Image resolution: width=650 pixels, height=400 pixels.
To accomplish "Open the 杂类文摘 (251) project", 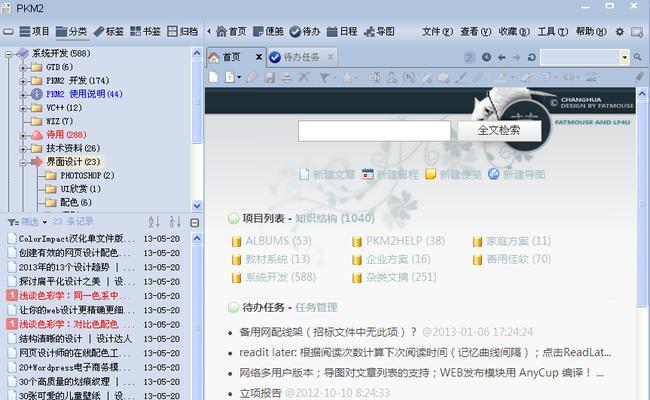I will pyautogui.click(x=401, y=277).
